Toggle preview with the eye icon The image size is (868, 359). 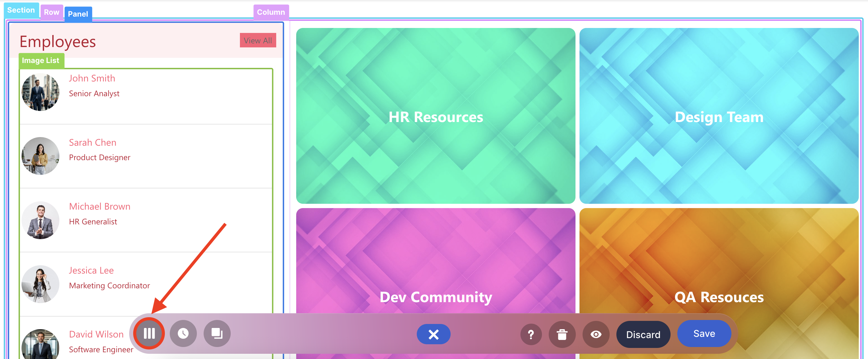tap(596, 334)
